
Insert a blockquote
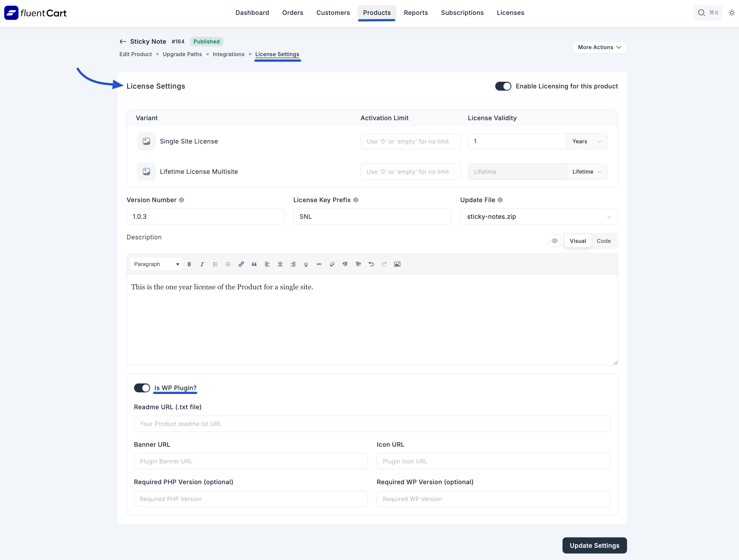pyautogui.click(x=254, y=264)
